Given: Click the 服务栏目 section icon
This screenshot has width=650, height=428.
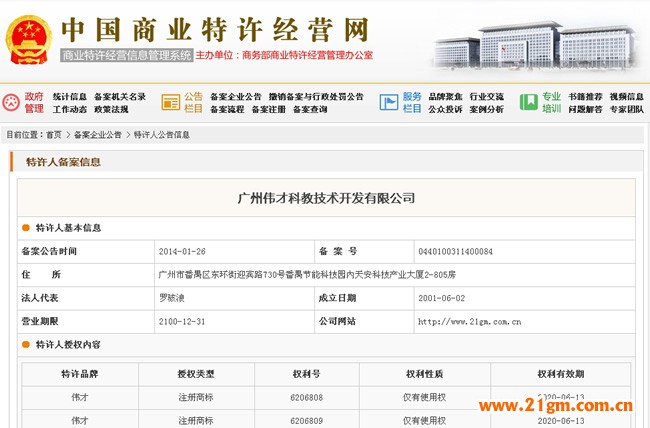Looking at the screenshot, I should [389, 102].
